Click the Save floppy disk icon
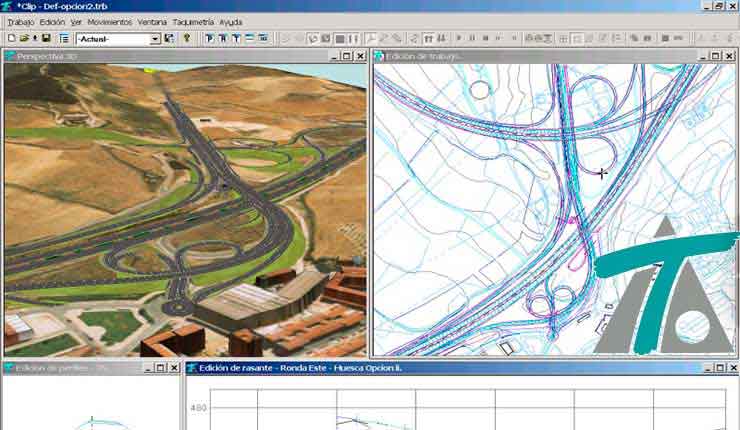This screenshot has height=430, width=740. [46, 38]
